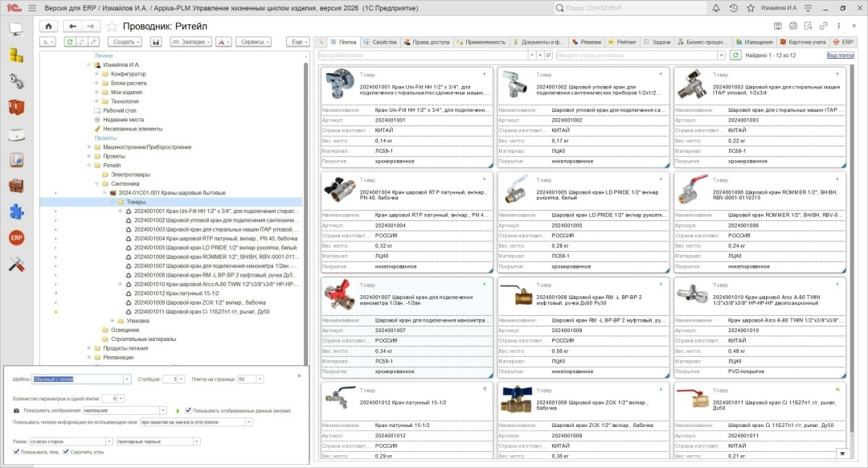Get link to this form chain icon
The image size is (868, 468).
coord(824,26)
